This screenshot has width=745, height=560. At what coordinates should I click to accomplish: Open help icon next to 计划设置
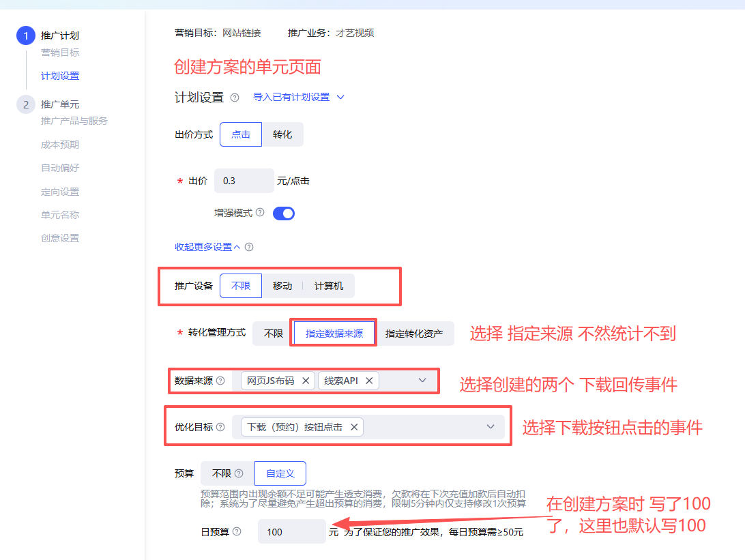(x=235, y=98)
